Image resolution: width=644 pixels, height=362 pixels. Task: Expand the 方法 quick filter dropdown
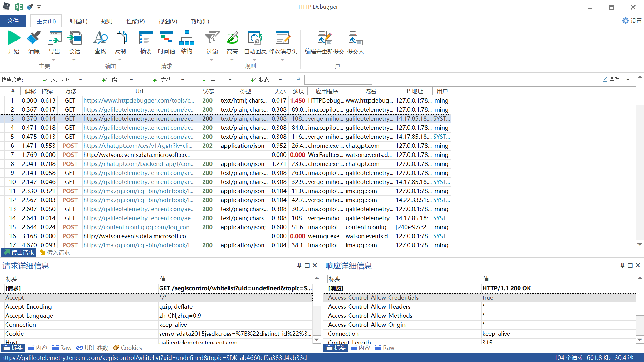pos(183,80)
